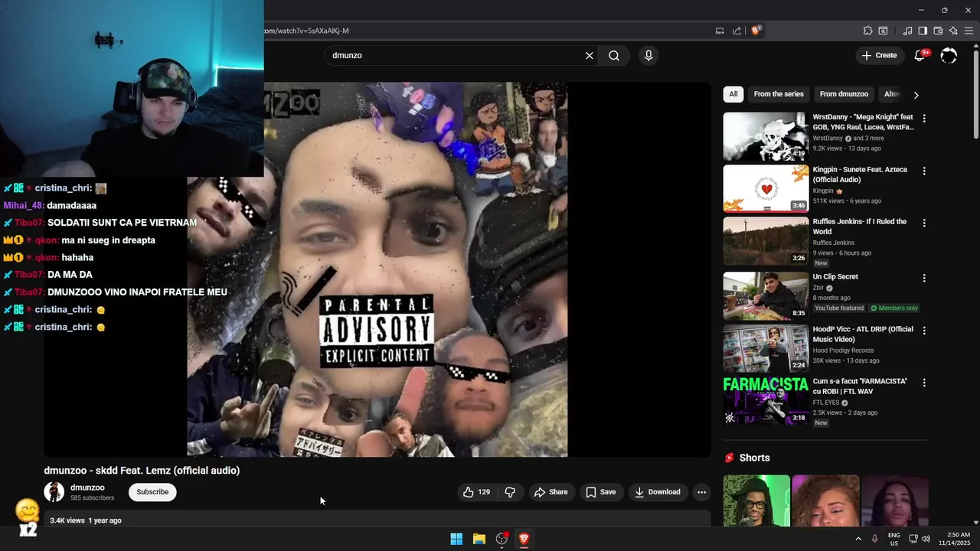Click the Shorts section heading
The image size is (980, 551).
point(754,458)
